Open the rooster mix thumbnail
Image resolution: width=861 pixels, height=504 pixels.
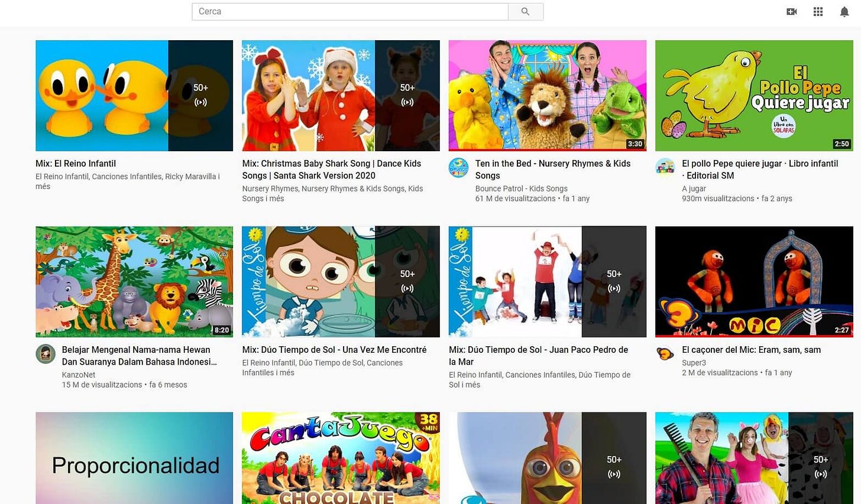tap(548, 458)
